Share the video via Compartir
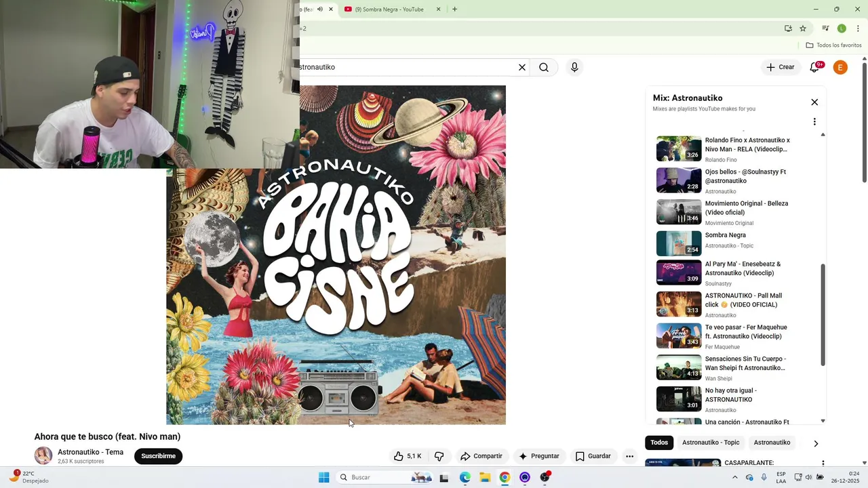The image size is (868, 488). point(481,456)
